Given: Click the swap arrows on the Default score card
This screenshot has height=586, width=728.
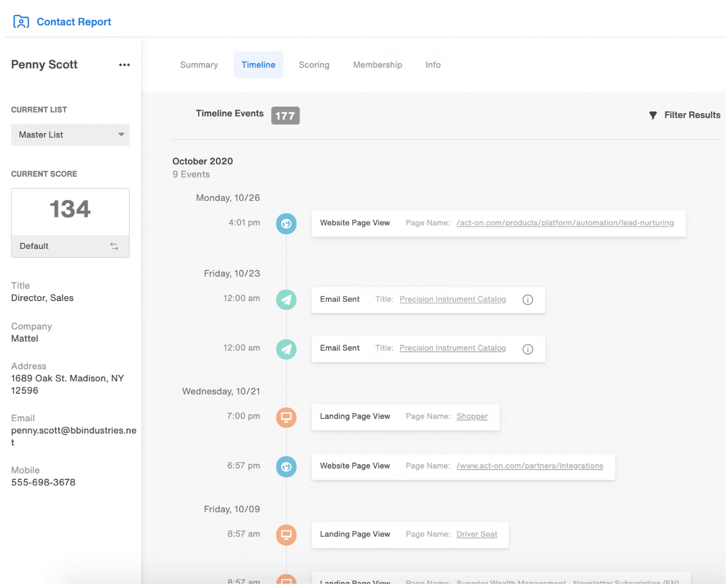Looking at the screenshot, I should tap(114, 246).
